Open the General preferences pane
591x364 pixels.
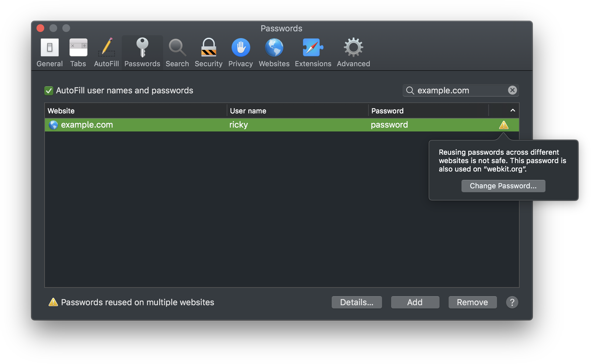[49, 52]
